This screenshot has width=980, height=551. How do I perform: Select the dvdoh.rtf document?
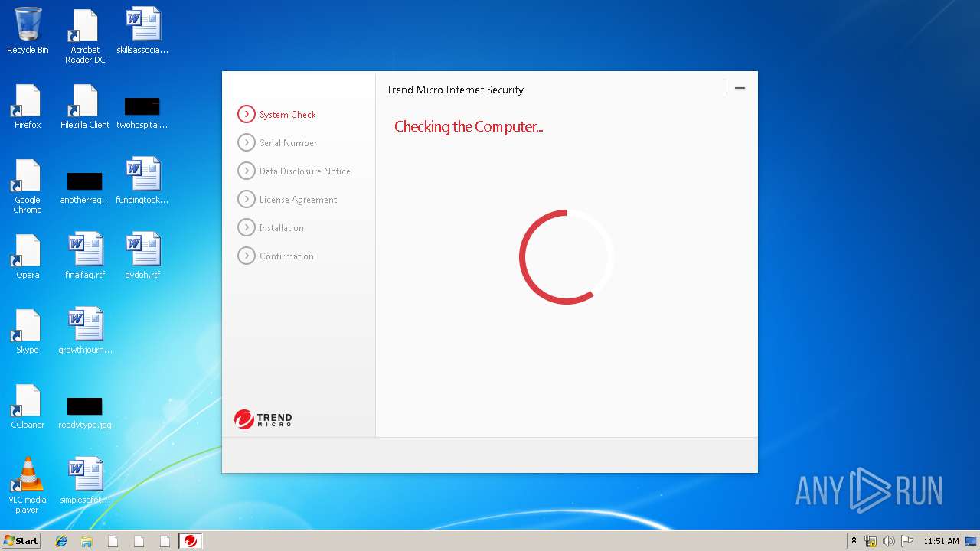[x=142, y=256]
